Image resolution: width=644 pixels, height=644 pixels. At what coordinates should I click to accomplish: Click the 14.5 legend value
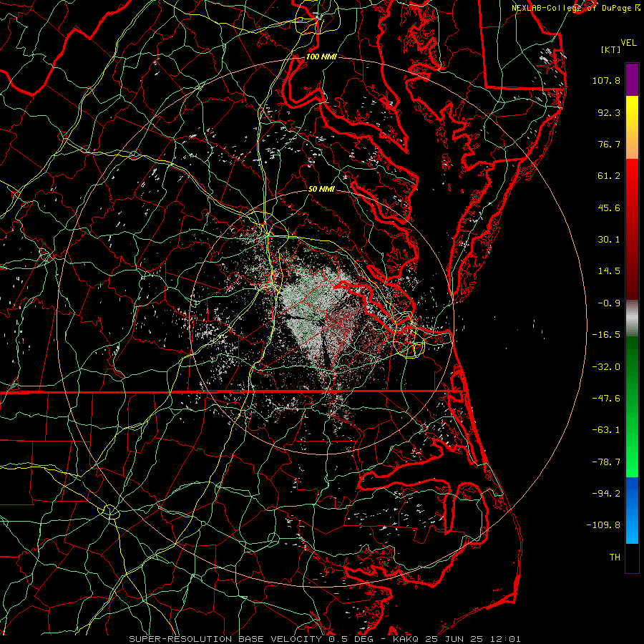tap(609, 271)
